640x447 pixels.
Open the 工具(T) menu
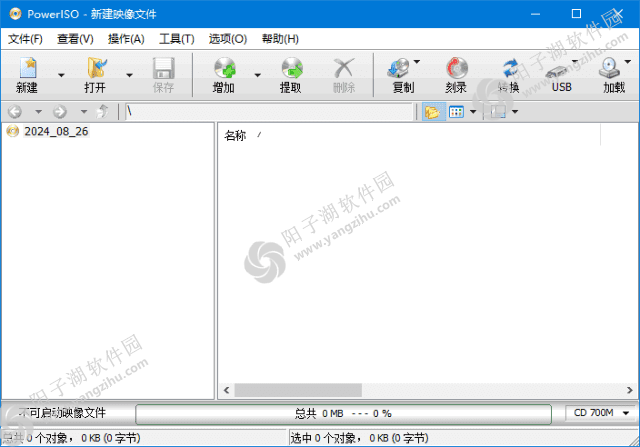click(177, 39)
